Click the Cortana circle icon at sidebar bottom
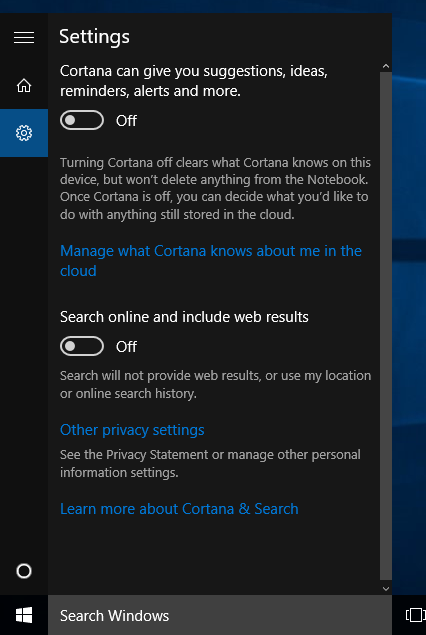Image resolution: width=426 pixels, height=635 pixels. (x=24, y=571)
